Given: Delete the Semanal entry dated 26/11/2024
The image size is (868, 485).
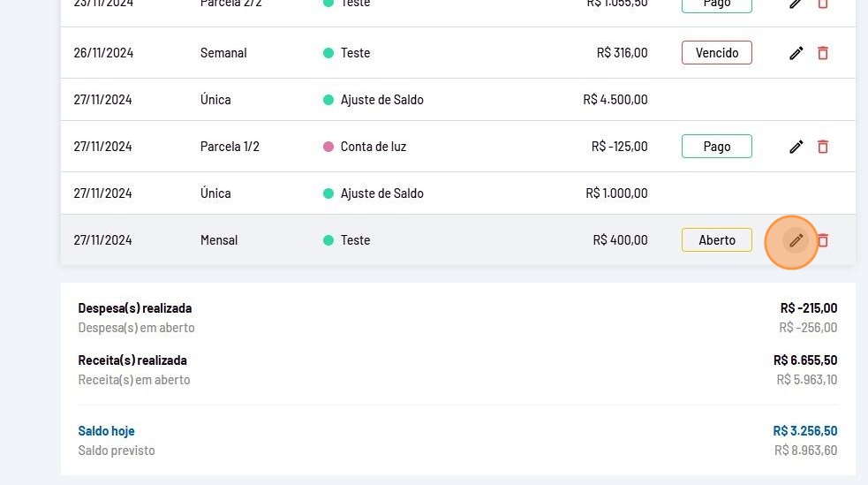Looking at the screenshot, I should pos(823,53).
